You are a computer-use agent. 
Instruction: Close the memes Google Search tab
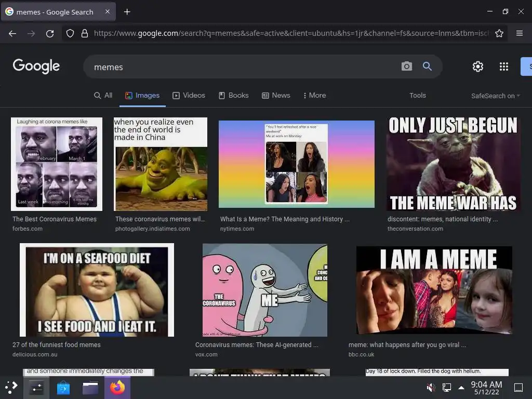[x=108, y=11]
